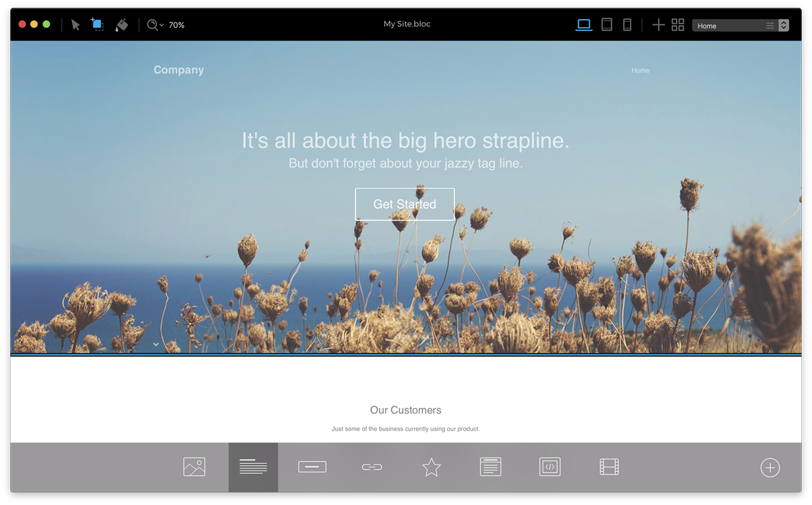Click the Company logo text
The height and width of the screenshot is (505, 812).
click(179, 70)
